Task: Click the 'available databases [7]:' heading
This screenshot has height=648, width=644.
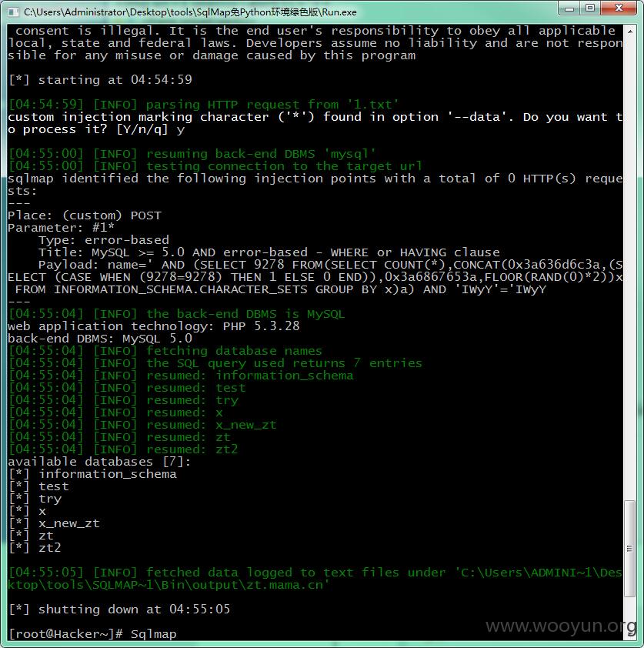Action: click(99, 462)
